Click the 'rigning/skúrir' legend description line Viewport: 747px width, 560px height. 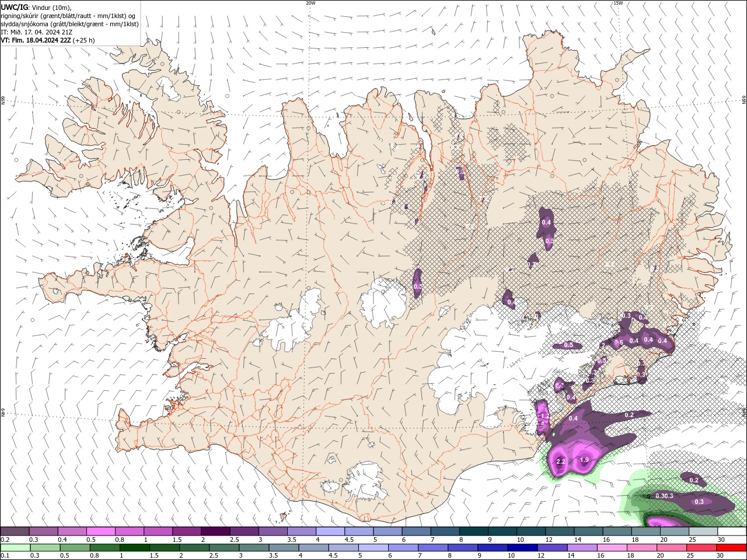click(x=68, y=16)
